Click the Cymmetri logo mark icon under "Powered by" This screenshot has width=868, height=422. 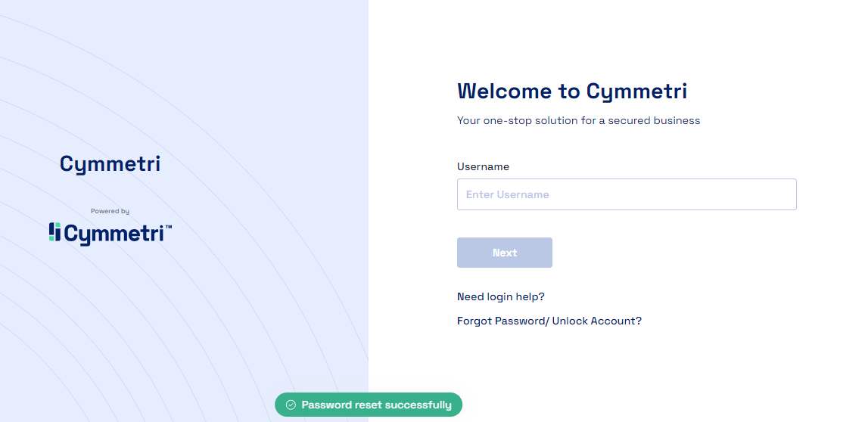point(54,232)
